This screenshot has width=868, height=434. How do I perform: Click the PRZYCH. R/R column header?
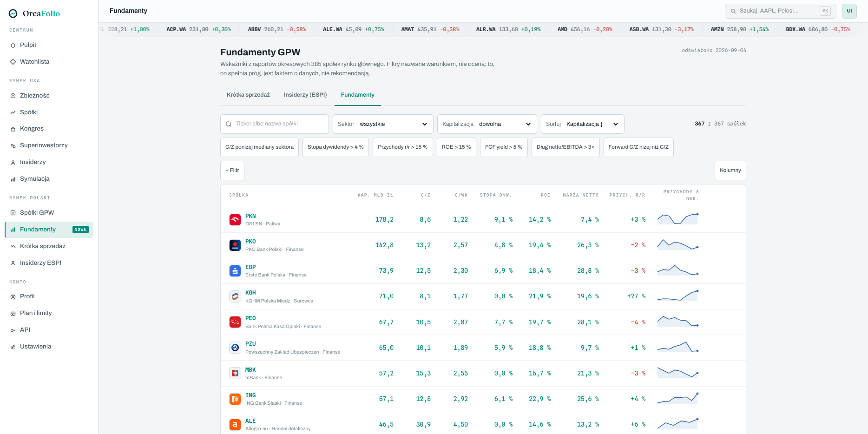[627, 195]
